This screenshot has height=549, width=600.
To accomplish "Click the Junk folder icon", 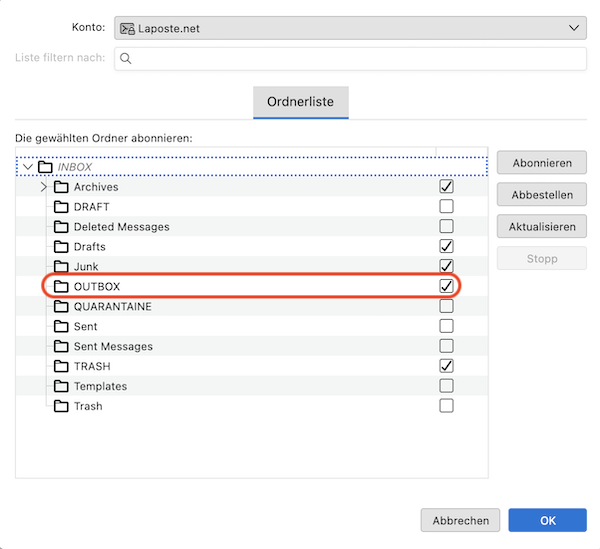I will (x=61, y=267).
